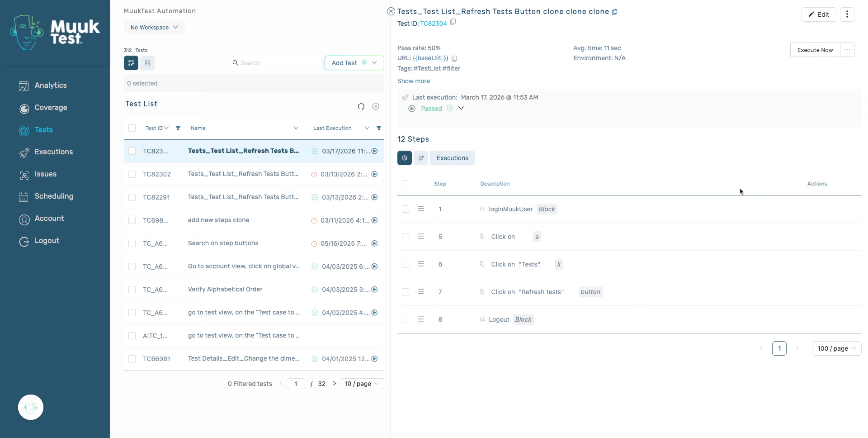Screen dimensions: 868x438
Task: Switch to the table list view icon
Action: 147,63
